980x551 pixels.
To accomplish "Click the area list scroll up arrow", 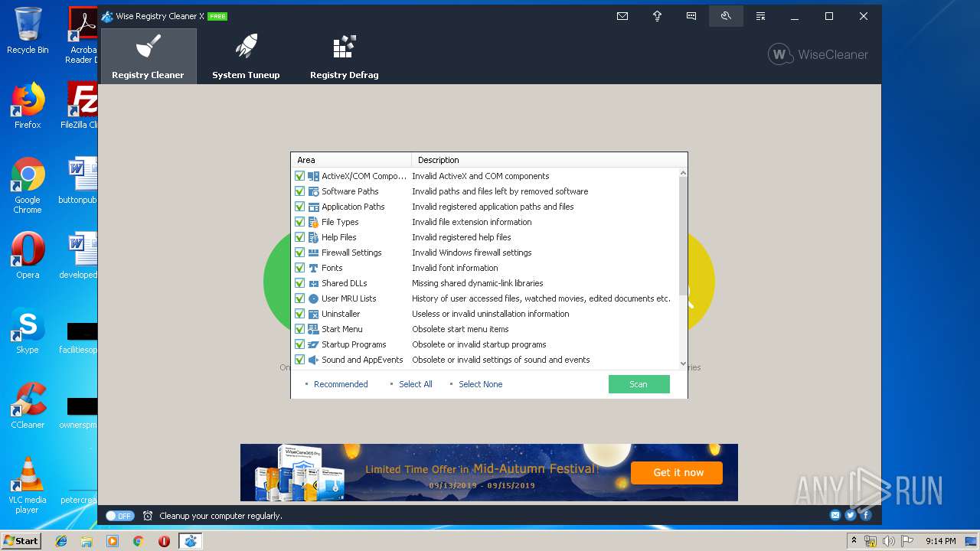I will 683,173.
